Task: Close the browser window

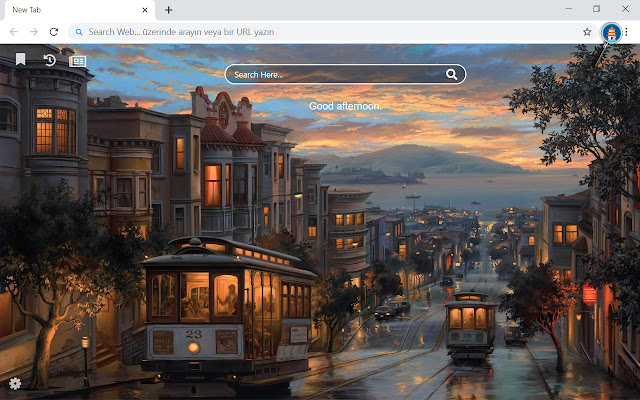Action: click(x=625, y=9)
